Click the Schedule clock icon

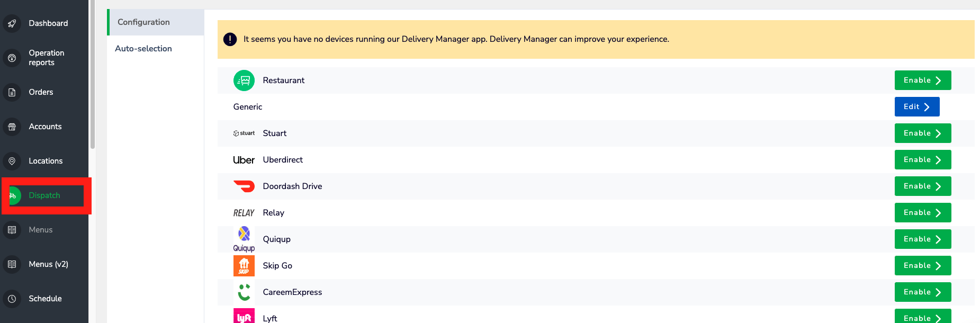tap(12, 299)
